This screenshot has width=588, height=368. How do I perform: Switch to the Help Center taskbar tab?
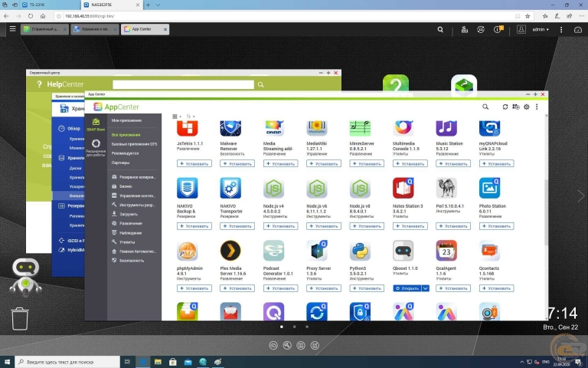pos(44,29)
